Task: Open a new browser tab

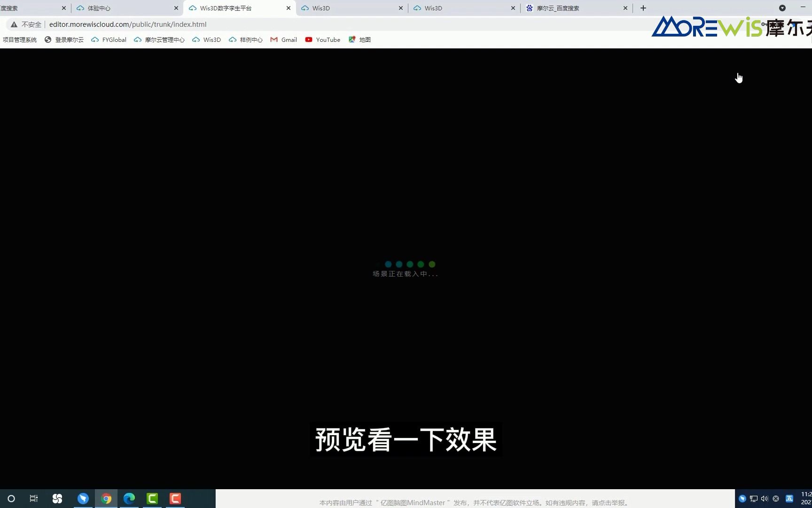Action: (x=643, y=8)
